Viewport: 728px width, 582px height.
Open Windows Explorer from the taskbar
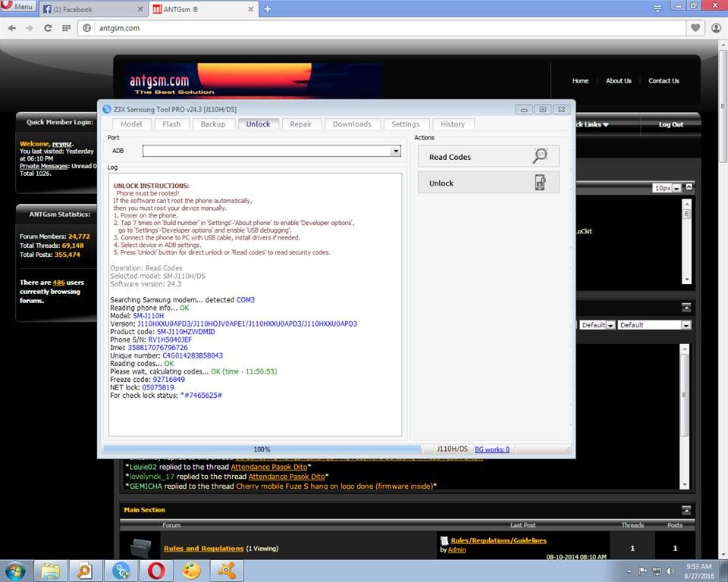[51, 570]
